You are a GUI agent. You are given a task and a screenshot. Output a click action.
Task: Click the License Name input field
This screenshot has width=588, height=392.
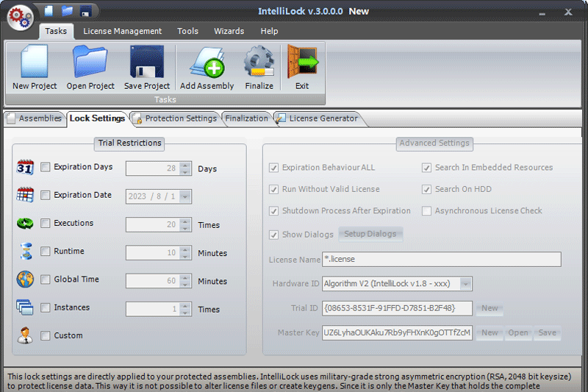442,259
